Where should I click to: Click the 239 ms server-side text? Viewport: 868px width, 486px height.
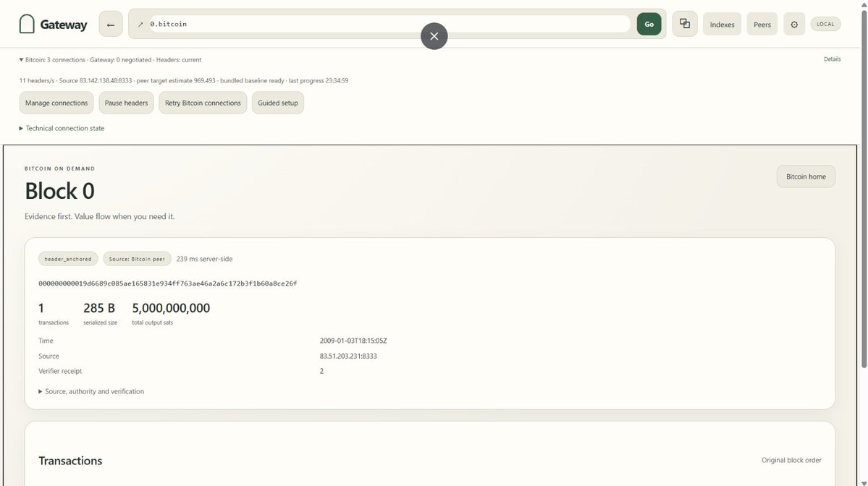(x=204, y=259)
